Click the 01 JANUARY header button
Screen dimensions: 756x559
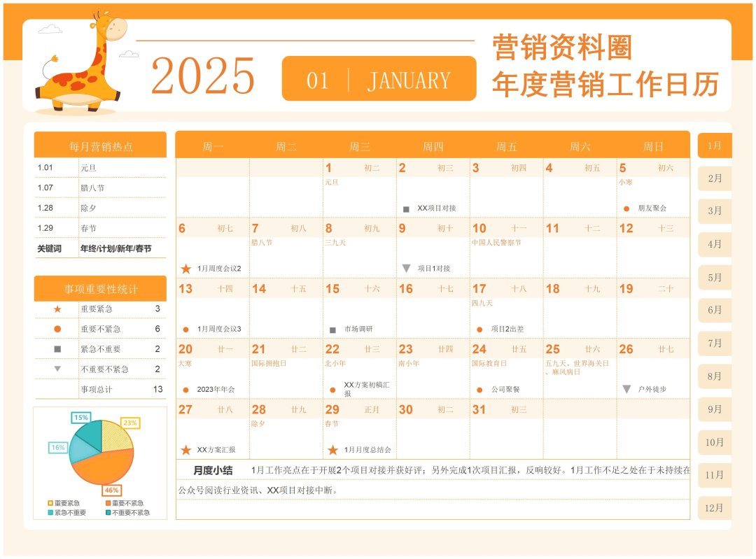coord(379,80)
